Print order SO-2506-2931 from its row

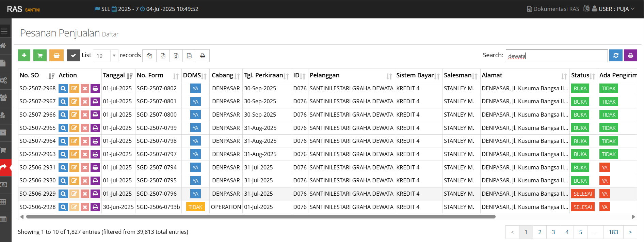click(x=95, y=168)
